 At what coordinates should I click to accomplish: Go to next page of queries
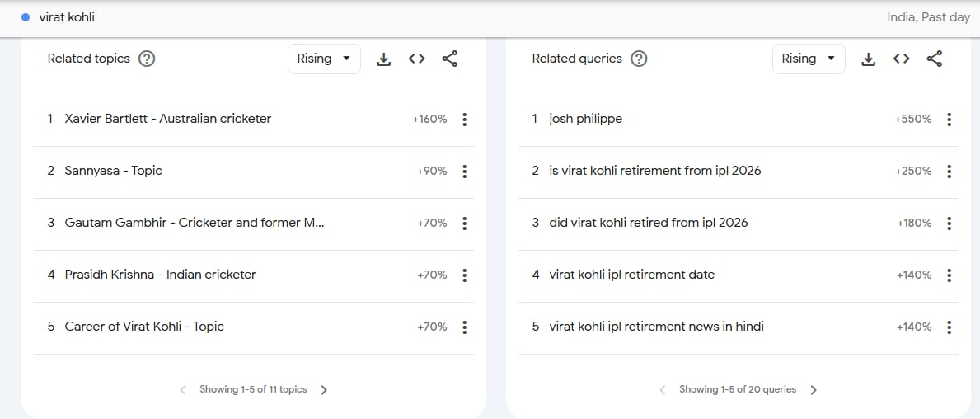pos(814,390)
